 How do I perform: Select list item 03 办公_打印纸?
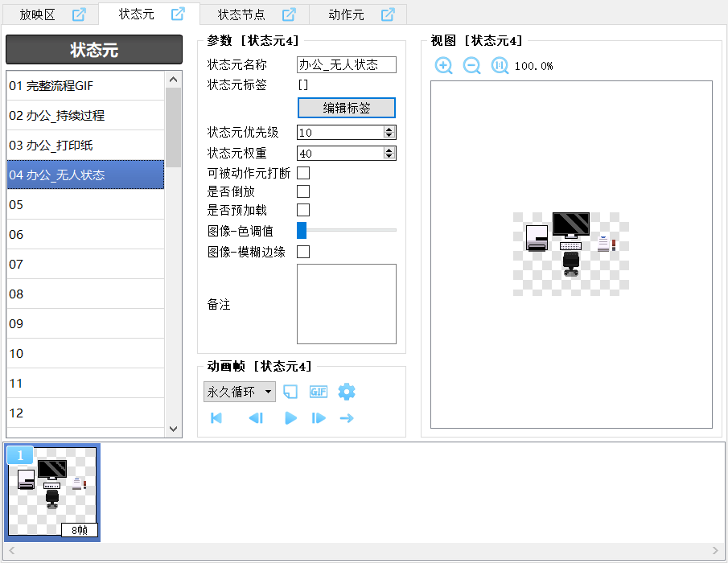[x=85, y=146]
